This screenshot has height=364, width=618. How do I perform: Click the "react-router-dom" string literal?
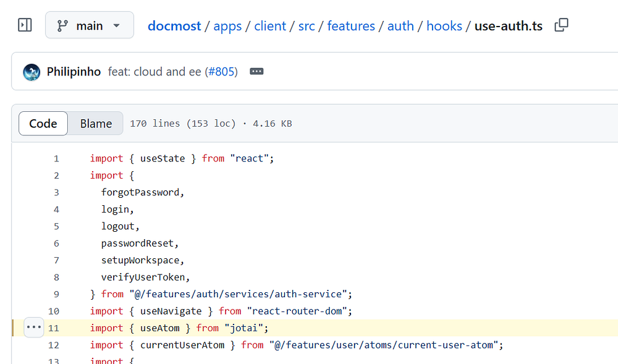[x=297, y=311]
